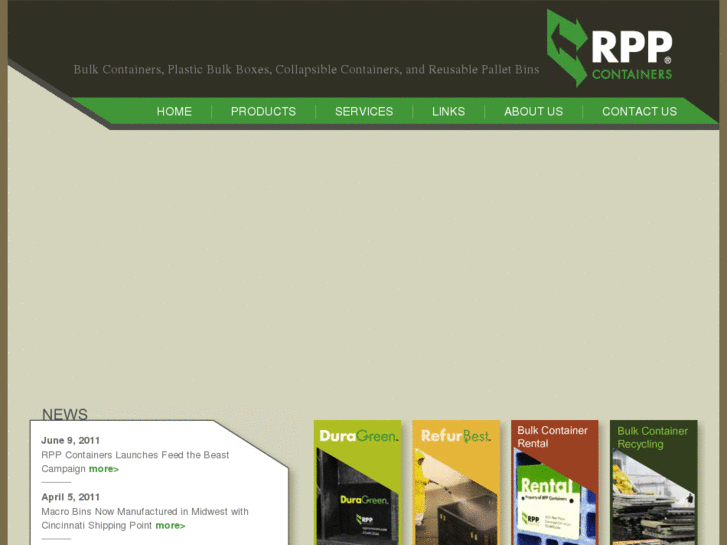Select LINKS in the navigation bar

448,112
